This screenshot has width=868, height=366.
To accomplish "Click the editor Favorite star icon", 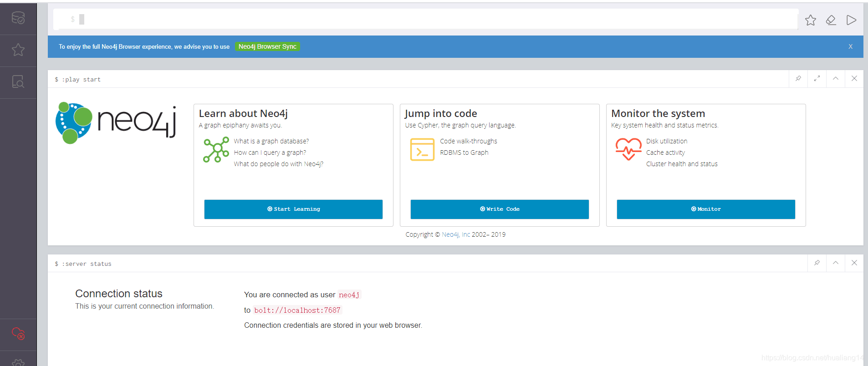I will coord(811,20).
